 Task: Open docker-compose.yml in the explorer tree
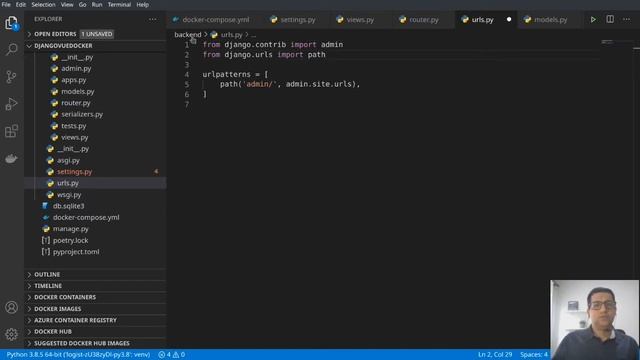click(x=86, y=218)
